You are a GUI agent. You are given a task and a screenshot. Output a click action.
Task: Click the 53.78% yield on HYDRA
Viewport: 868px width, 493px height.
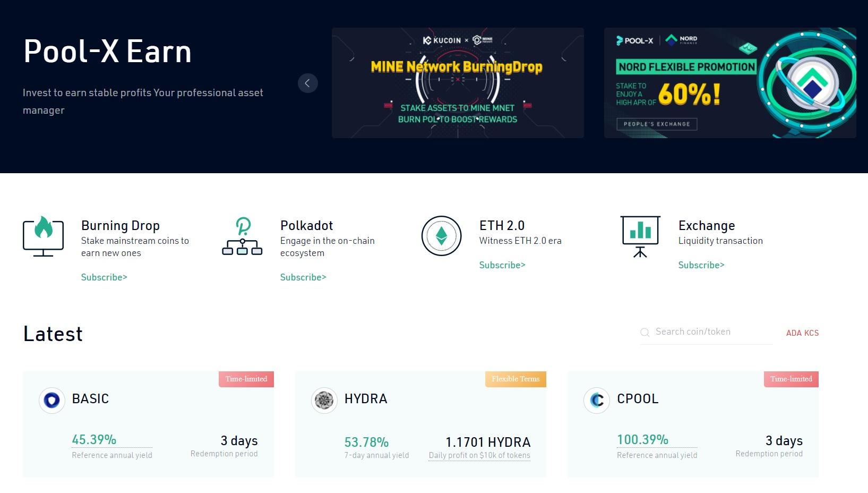tap(366, 443)
